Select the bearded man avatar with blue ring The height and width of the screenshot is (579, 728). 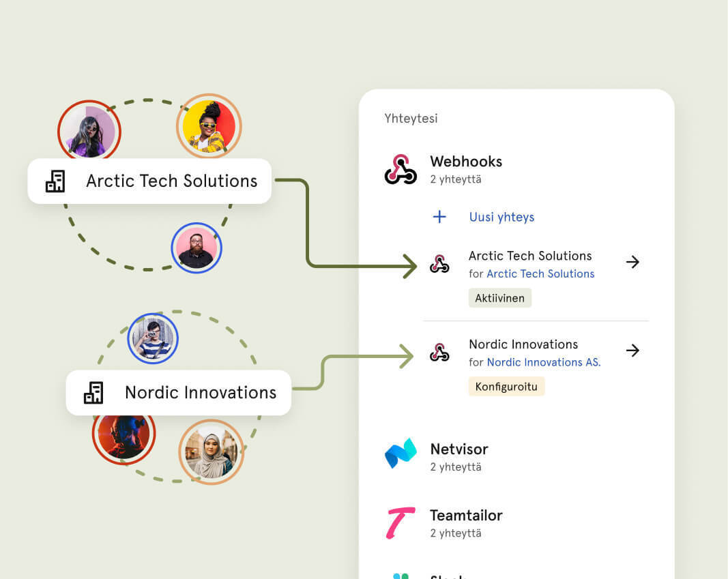[196, 248]
